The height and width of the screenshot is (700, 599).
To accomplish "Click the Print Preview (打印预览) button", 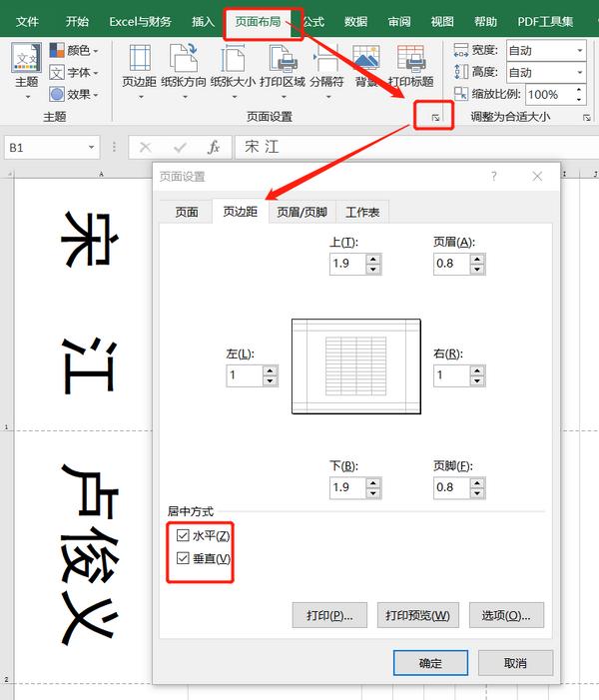I will tap(417, 615).
